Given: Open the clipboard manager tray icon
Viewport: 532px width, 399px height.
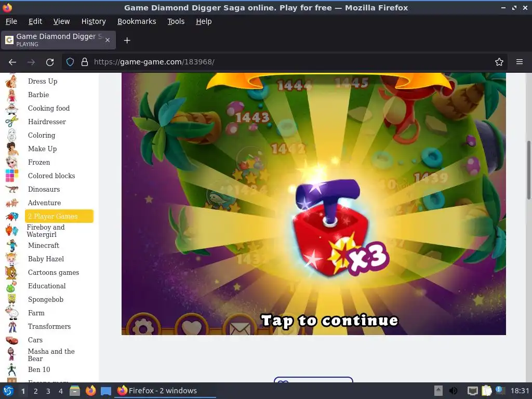Looking at the screenshot, I should tap(486, 391).
